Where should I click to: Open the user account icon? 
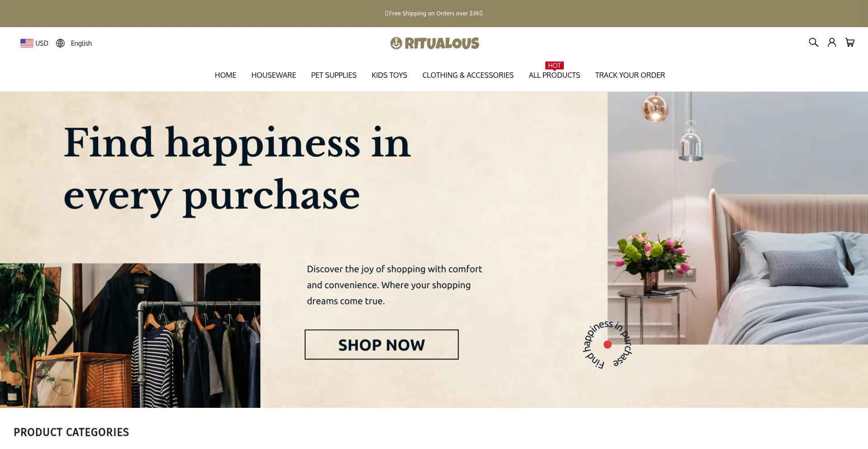coord(832,43)
